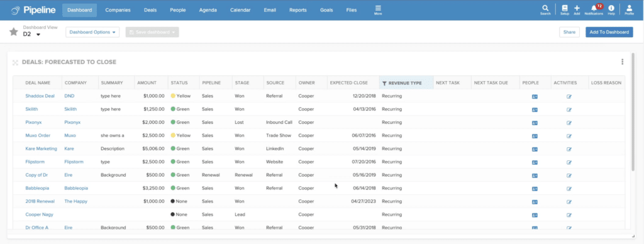Click the resize handle at widget corner
644x244 pixels.
(633, 236)
